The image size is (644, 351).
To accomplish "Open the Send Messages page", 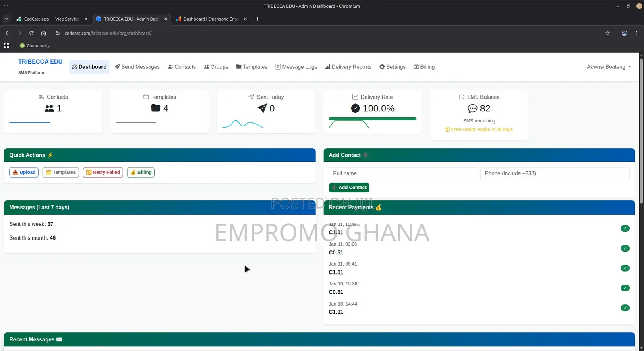I will click(137, 67).
